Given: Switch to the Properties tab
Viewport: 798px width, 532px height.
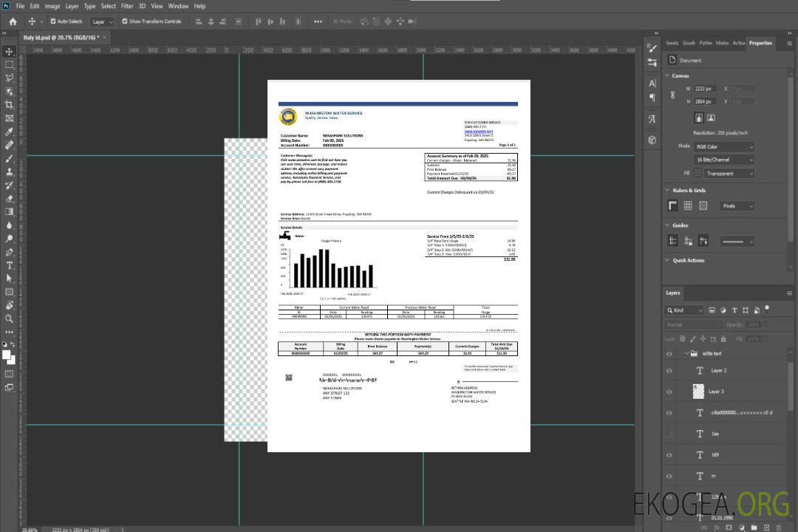Looking at the screenshot, I should (x=760, y=43).
